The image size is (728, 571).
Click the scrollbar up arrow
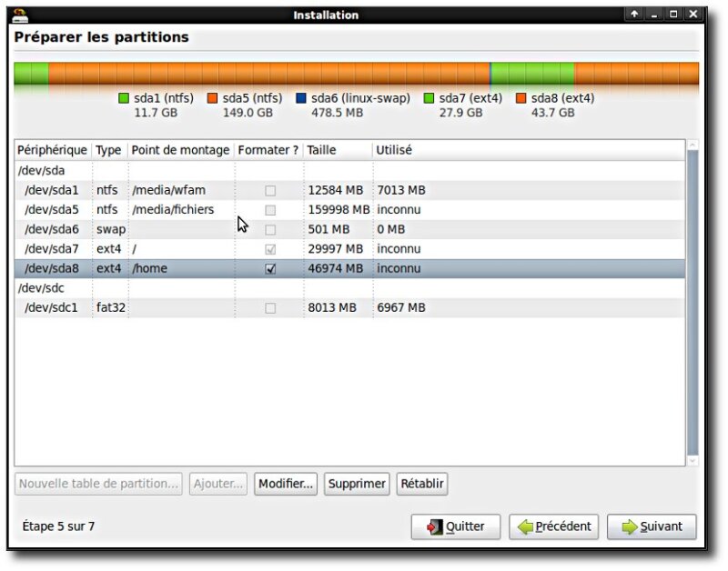coord(693,145)
